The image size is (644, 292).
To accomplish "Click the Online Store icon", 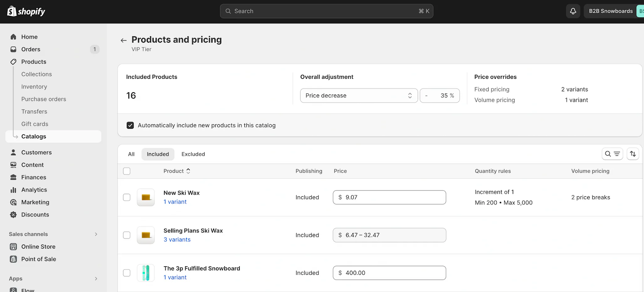I will 13,247.
